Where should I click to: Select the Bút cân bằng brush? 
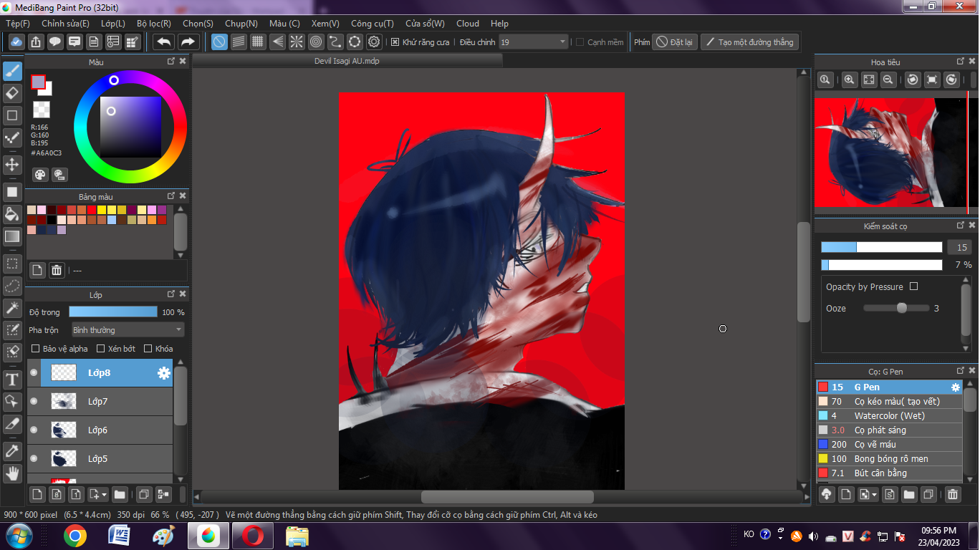pyautogui.click(x=889, y=473)
